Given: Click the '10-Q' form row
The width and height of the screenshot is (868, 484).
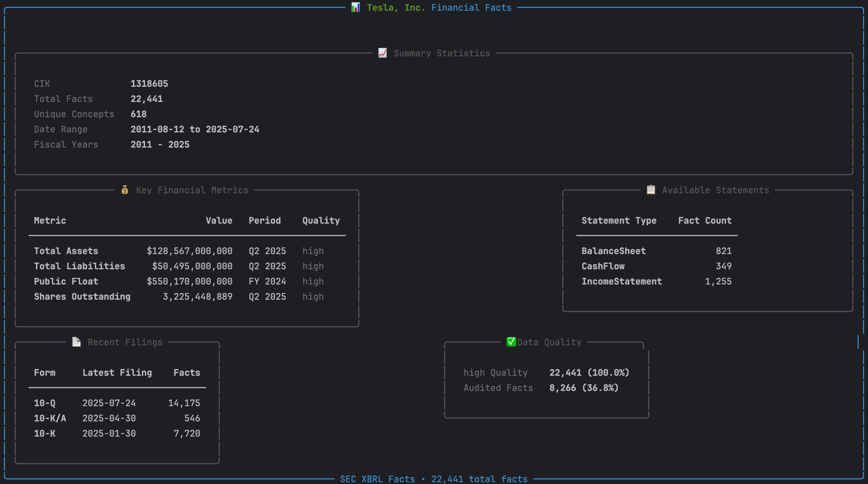Looking at the screenshot, I should click(45, 403).
